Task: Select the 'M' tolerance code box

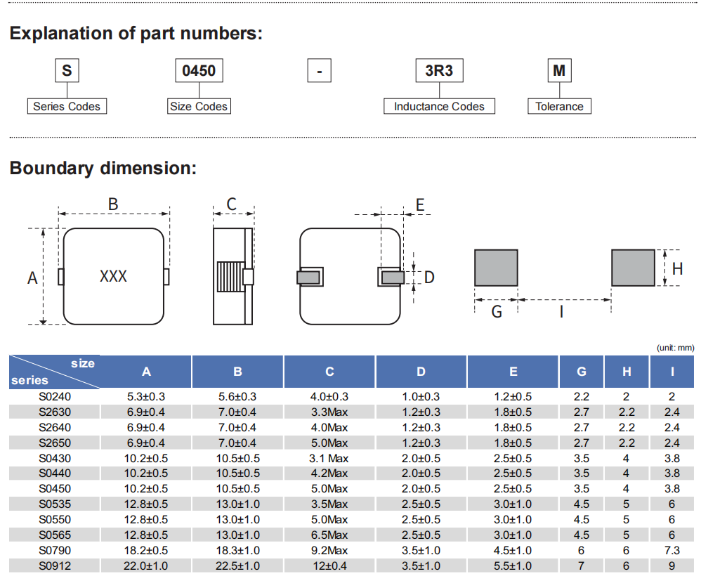Action: pyautogui.click(x=559, y=71)
